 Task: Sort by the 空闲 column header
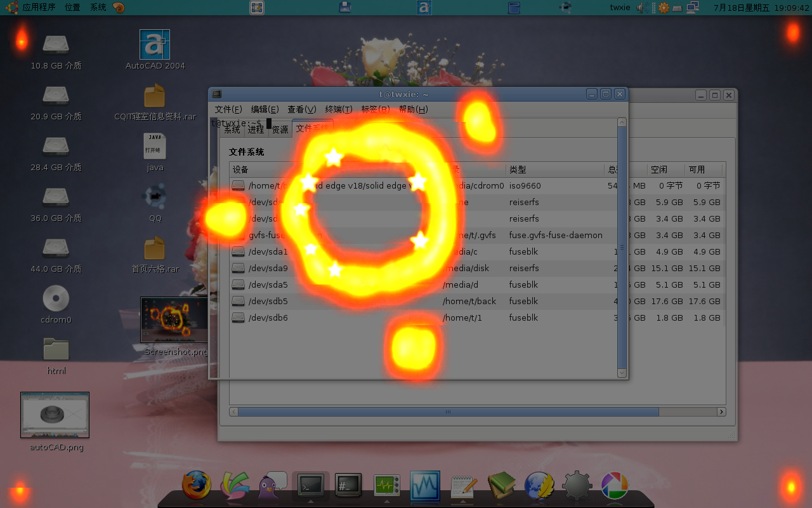[x=665, y=170]
